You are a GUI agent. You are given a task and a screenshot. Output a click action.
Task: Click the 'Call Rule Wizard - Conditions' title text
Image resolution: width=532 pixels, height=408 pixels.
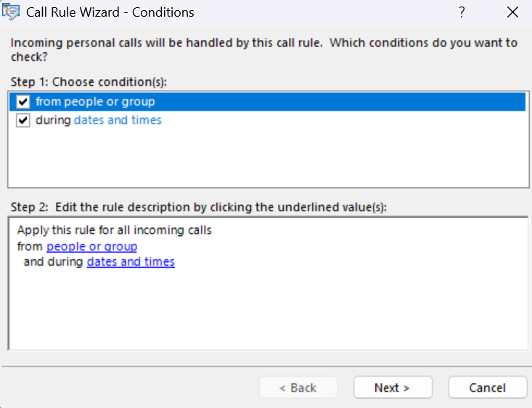click(x=110, y=12)
